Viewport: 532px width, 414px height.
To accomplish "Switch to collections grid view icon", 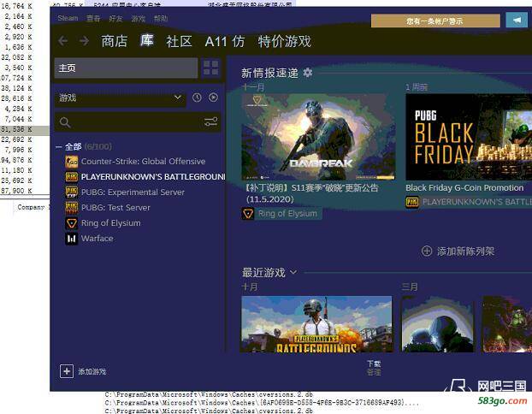I will 210,68.
